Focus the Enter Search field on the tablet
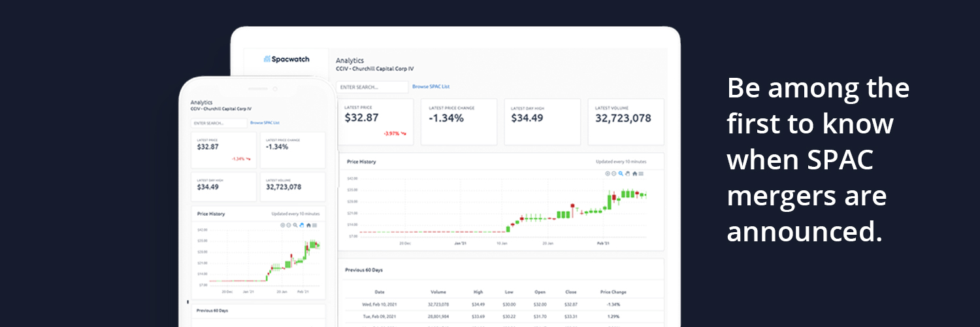This screenshot has height=327, width=980. click(372, 86)
